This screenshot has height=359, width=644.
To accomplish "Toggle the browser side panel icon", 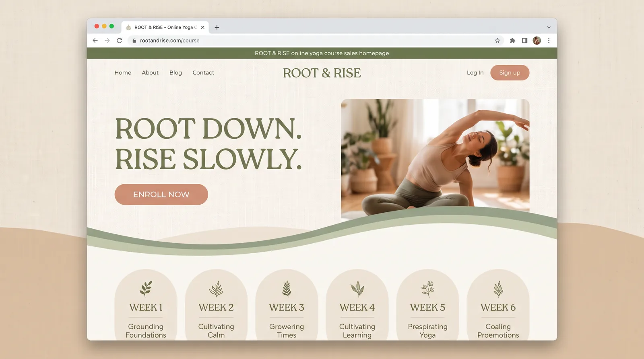I will tap(524, 41).
